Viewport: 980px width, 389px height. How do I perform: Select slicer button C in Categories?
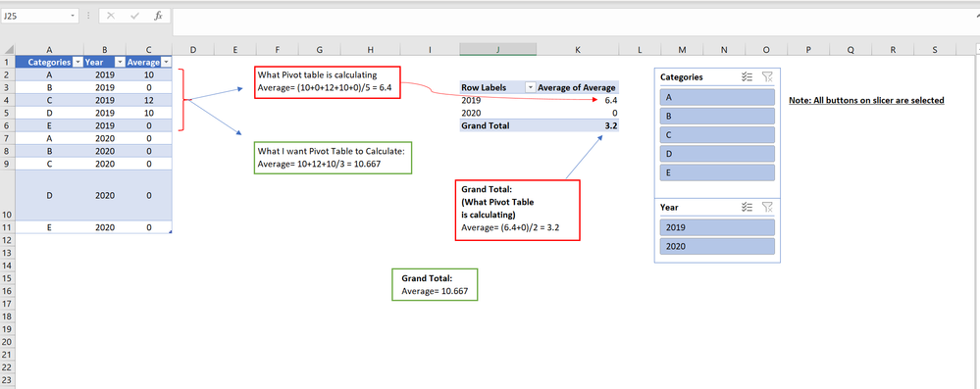[717, 134]
